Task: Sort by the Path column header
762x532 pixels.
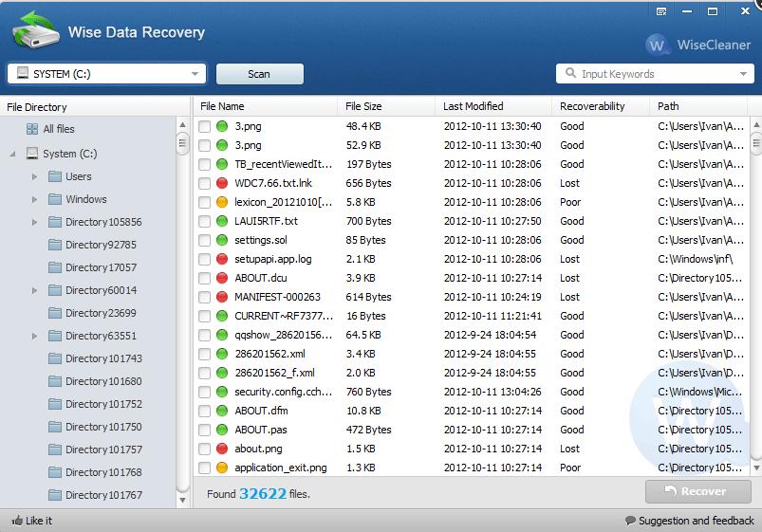Action: (x=698, y=106)
